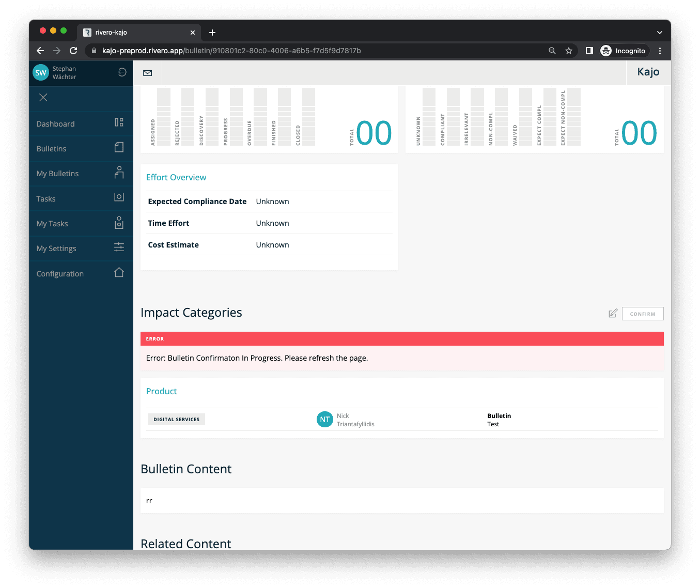The height and width of the screenshot is (588, 700).
Task: Edit Impact Categories with pencil icon
Action: [x=613, y=313]
